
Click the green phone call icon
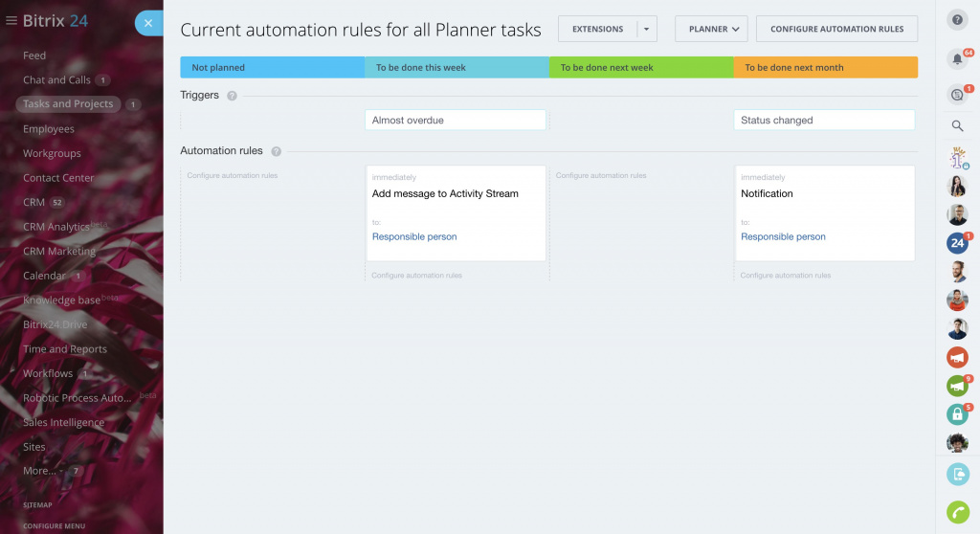tap(957, 512)
